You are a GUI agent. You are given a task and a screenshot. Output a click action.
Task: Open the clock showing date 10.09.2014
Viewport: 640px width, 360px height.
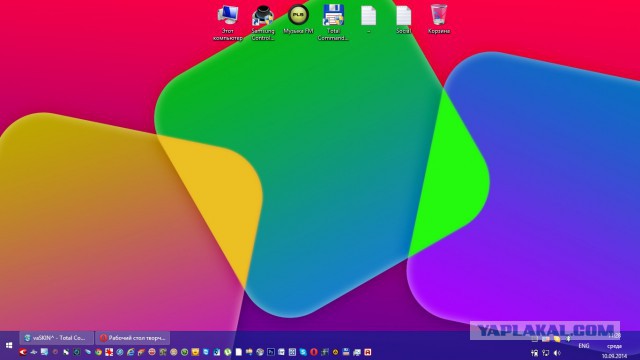coord(614,346)
